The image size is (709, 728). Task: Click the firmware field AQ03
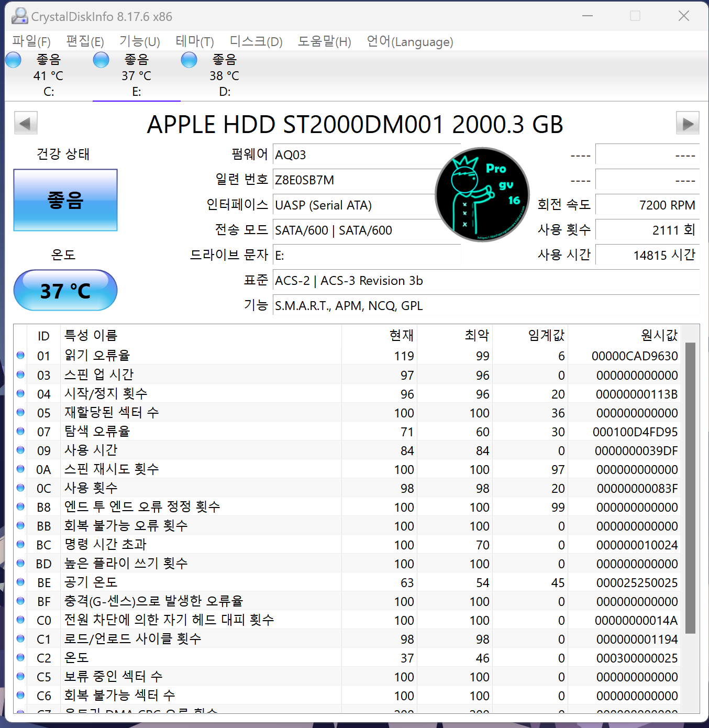[367, 155]
